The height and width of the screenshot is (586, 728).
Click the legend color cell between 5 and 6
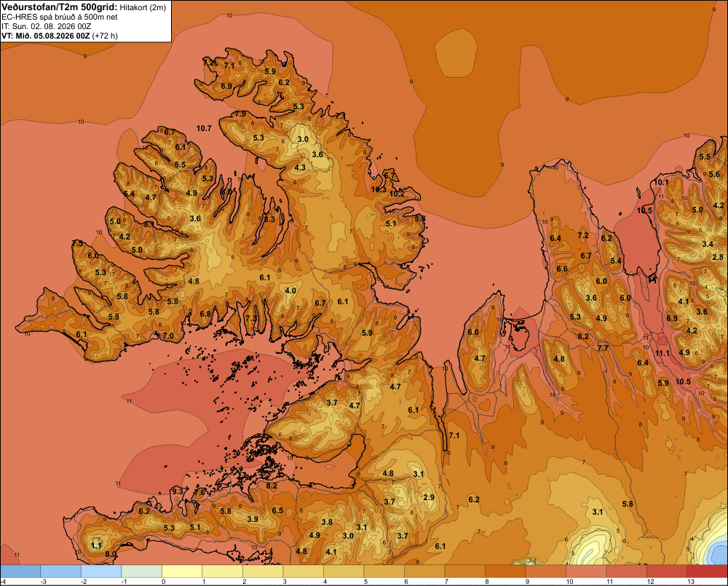pyautogui.click(x=384, y=571)
